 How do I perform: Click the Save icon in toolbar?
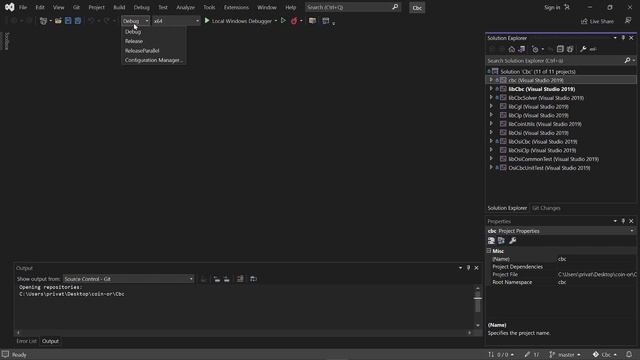click(68, 21)
